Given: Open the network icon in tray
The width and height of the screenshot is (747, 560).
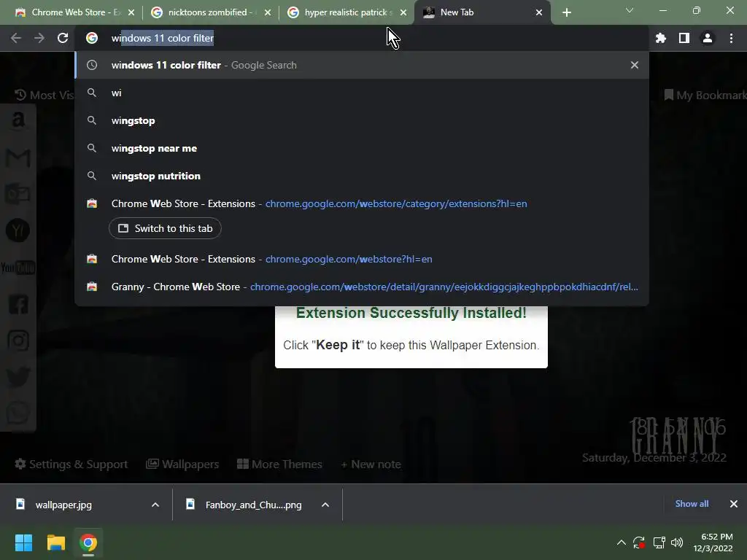Looking at the screenshot, I should click(659, 542).
